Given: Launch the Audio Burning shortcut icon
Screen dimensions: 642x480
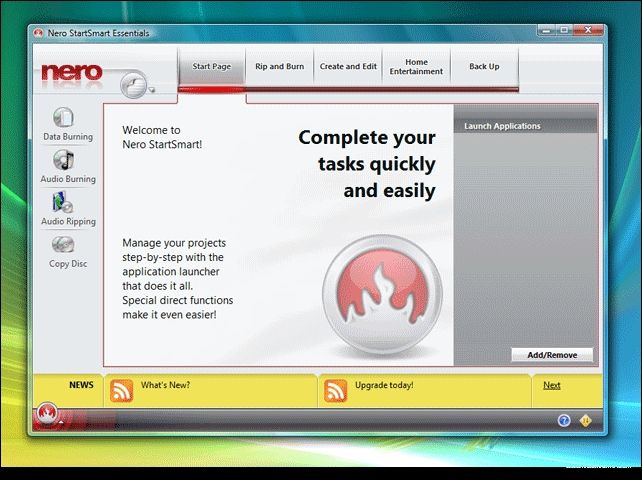Looking at the screenshot, I should [63, 160].
